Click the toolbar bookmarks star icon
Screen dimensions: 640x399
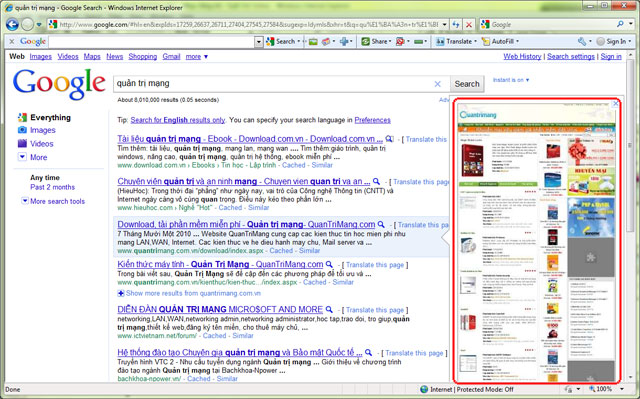click(x=326, y=42)
